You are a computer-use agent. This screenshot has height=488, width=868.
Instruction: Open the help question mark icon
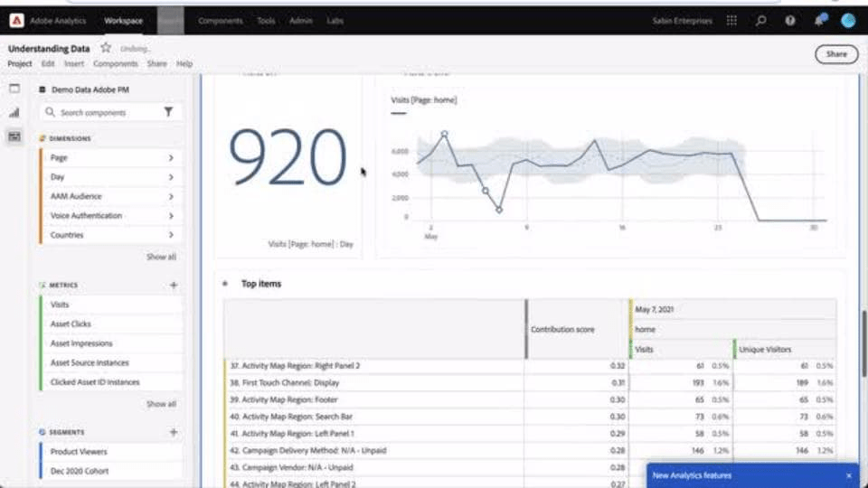pos(790,21)
